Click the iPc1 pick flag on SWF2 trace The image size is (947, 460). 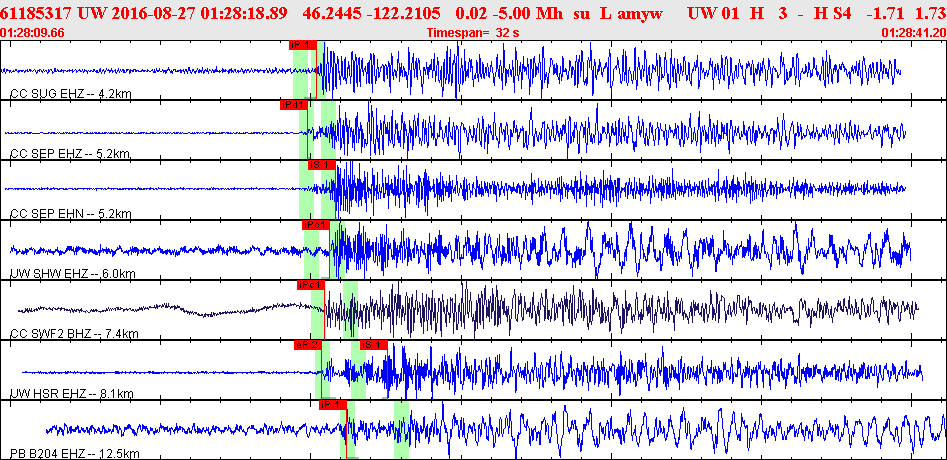coord(311,285)
